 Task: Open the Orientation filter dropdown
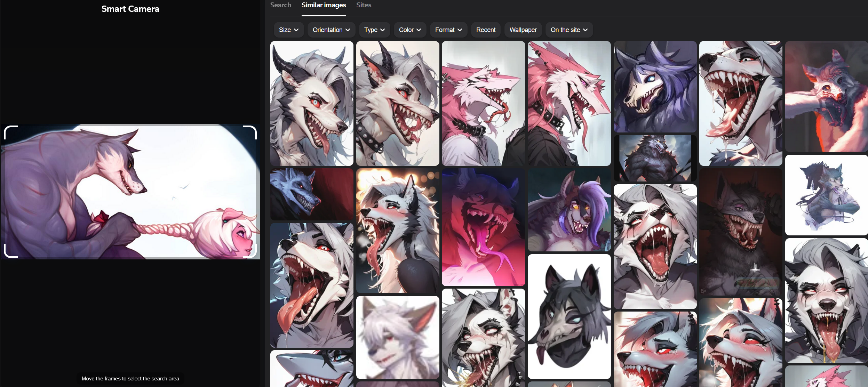point(331,30)
